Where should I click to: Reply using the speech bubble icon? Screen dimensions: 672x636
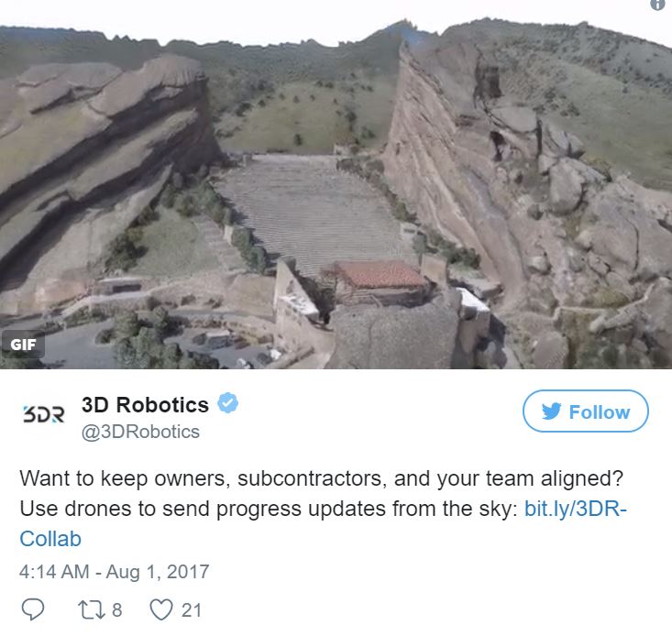[x=33, y=609]
